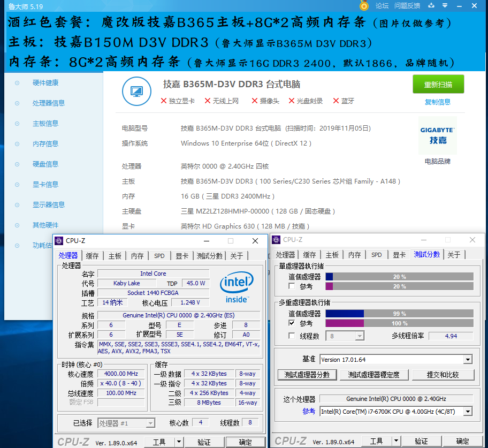Click 工具 button in right CPU-Z

tap(377, 441)
